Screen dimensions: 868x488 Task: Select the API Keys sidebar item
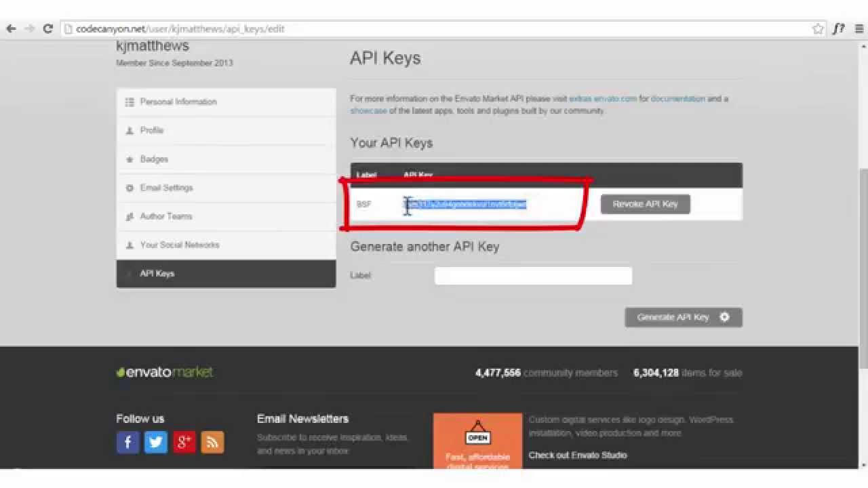click(x=226, y=274)
